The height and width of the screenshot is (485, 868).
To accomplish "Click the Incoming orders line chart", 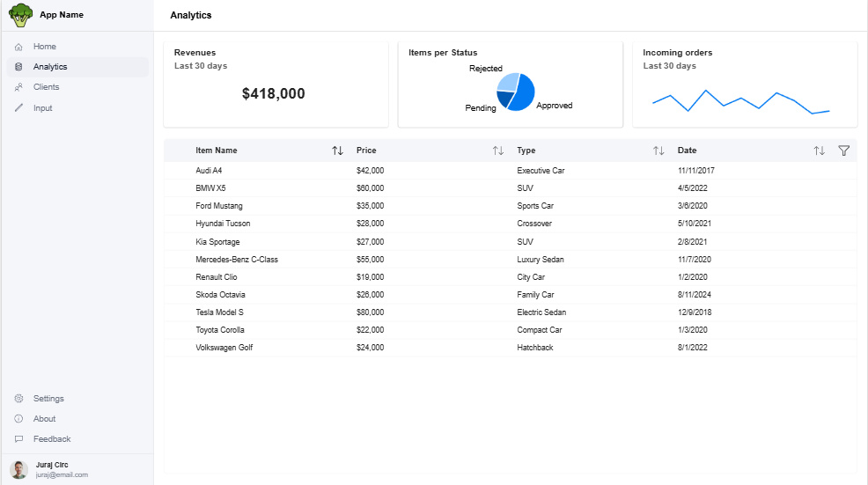I will pos(740,101).
